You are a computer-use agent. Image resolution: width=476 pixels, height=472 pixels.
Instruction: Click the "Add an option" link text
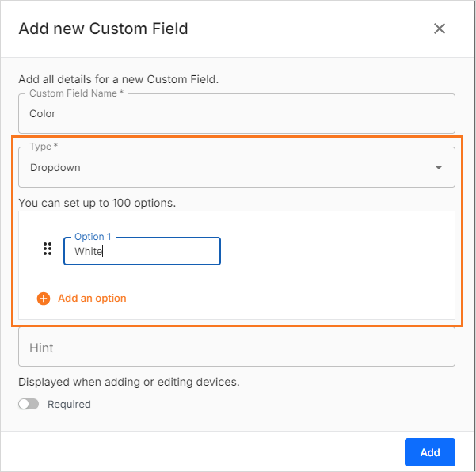point(92,299)
